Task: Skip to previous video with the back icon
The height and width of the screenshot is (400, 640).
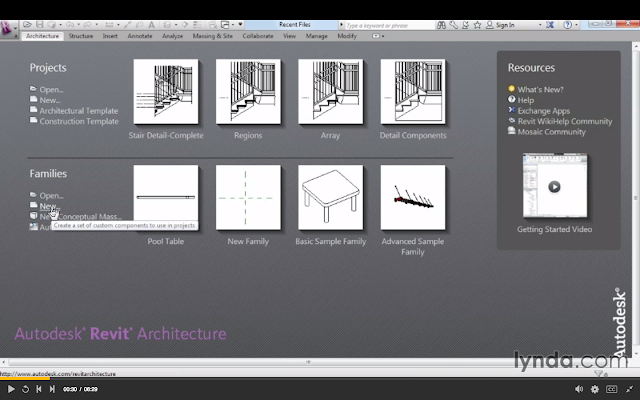Action: pyautogui.click(x=39, y=389)
